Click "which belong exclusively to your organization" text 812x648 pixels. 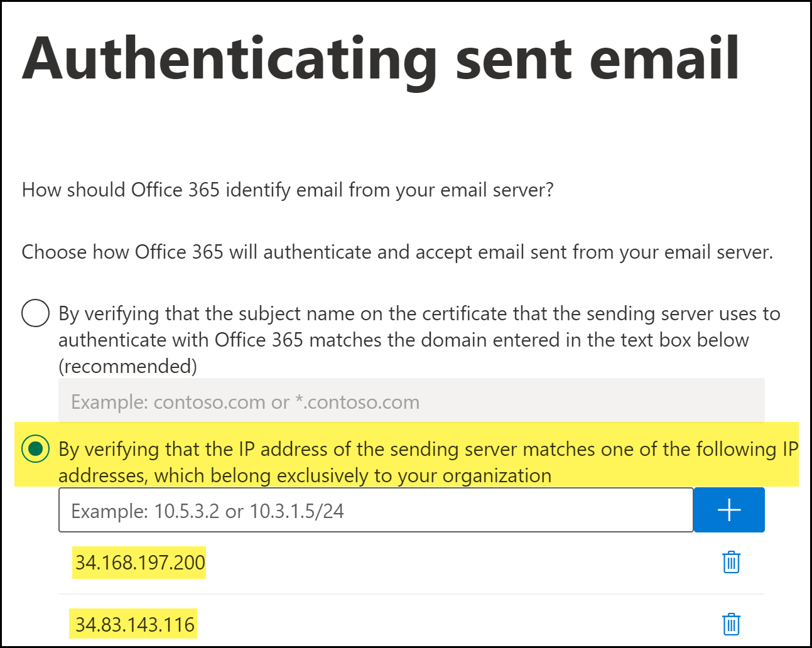click(353, 476)
